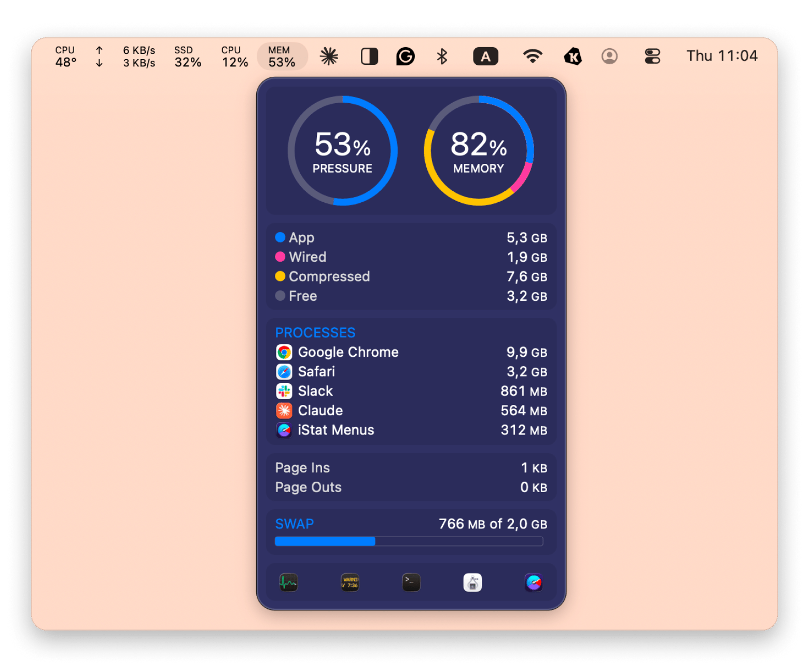This screenshot has height=672, width=809.
Task: Click the Claude starburst icon in menu bar
Action: coord(329,56)
